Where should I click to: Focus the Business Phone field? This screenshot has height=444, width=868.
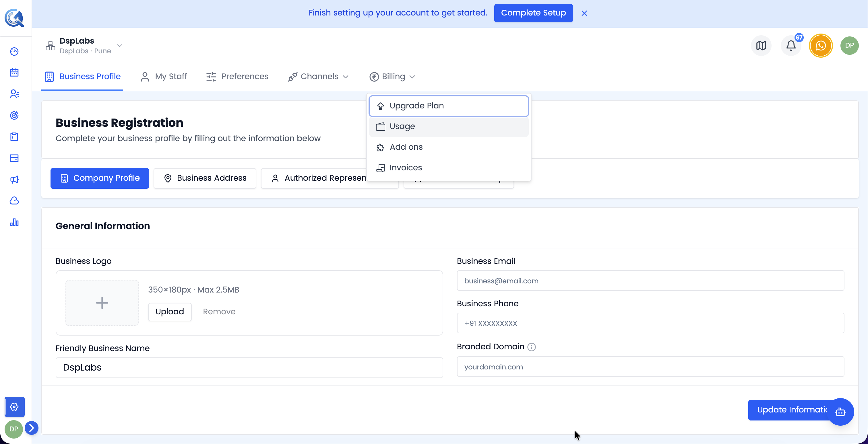650,323
